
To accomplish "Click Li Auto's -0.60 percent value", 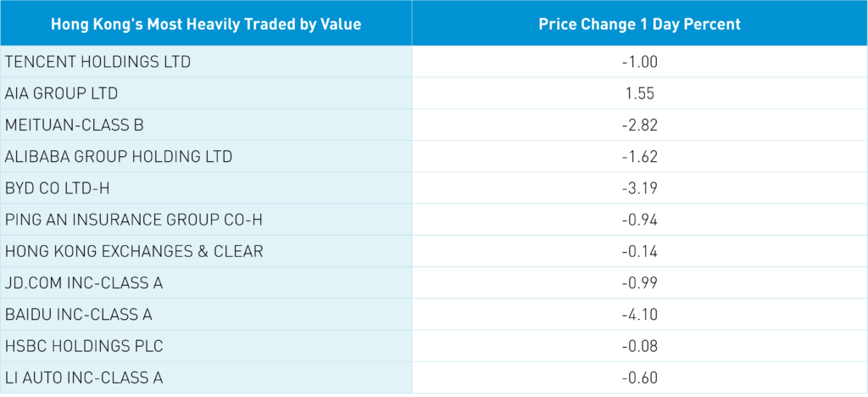I will pos(639,377).
